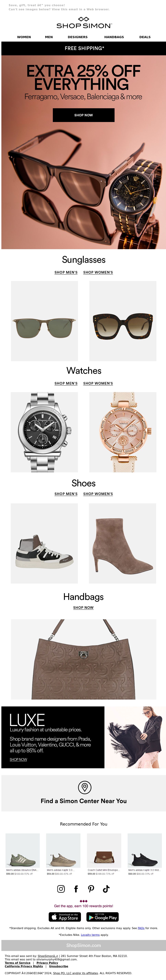Open the Facebook social icon
Image resolution: width=166 pixels, height=980 pixels.
coord(76,889)
